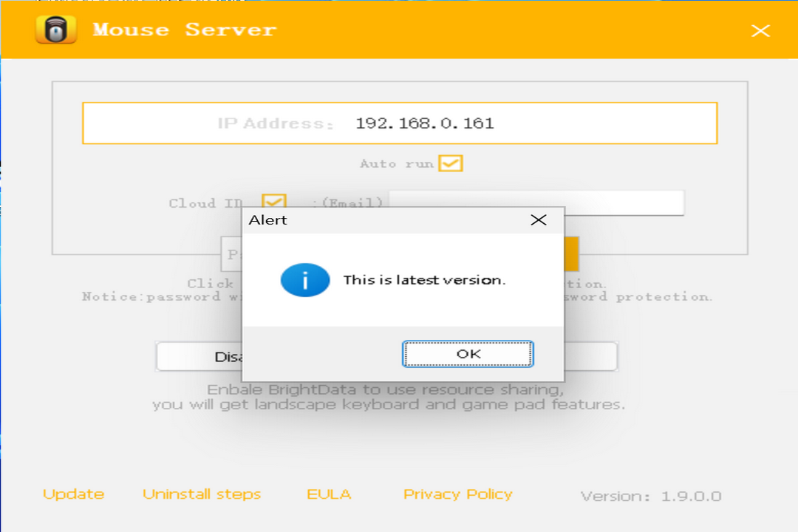
Task: Close the Mouse Server window
Action: coord(760,31)
